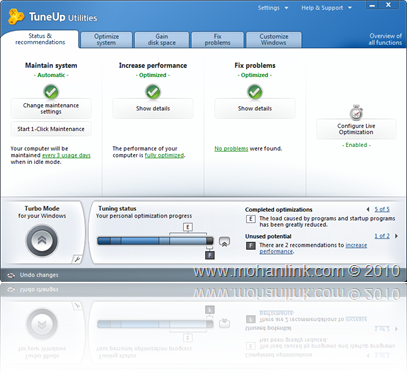This screenshot has width=407, height=376.
Task: Click the '- Automatic -' status text
Action: (x=51, y=75)
